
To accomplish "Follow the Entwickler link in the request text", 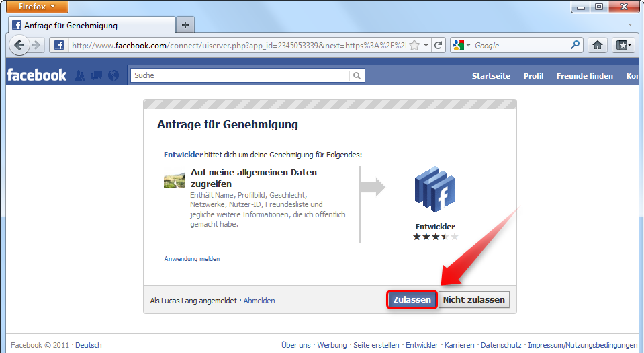I will coord(183,155).
